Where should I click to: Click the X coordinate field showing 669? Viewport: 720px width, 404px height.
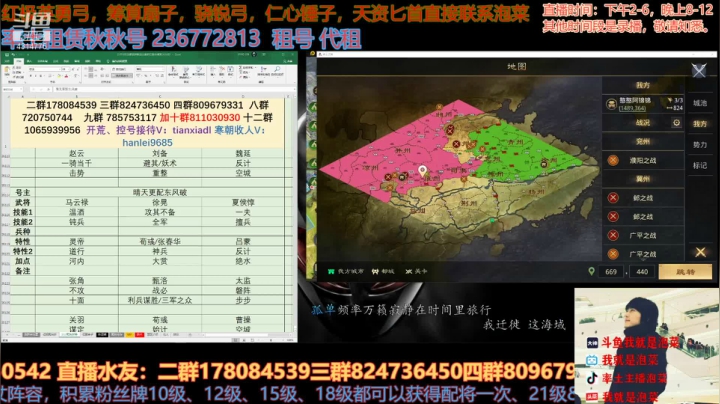[x=611, y=272]
